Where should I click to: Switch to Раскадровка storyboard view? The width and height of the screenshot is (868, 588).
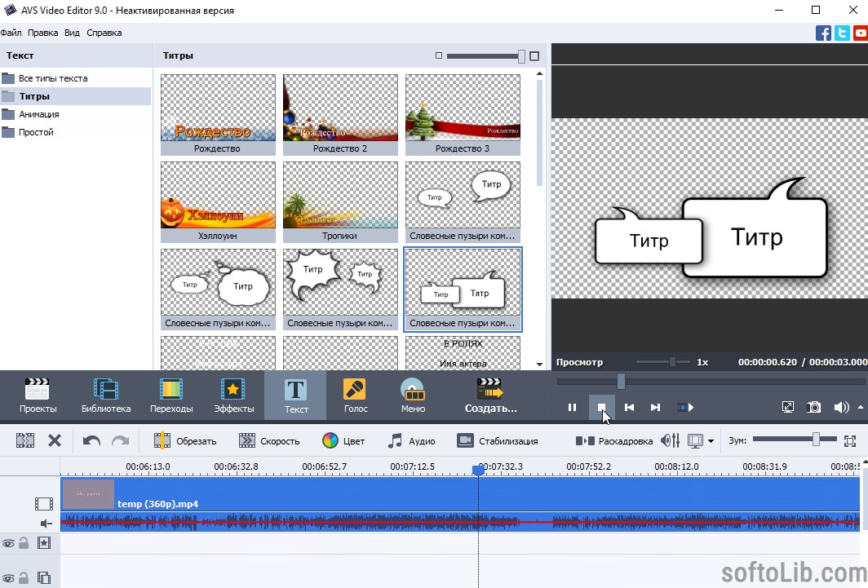614,441
